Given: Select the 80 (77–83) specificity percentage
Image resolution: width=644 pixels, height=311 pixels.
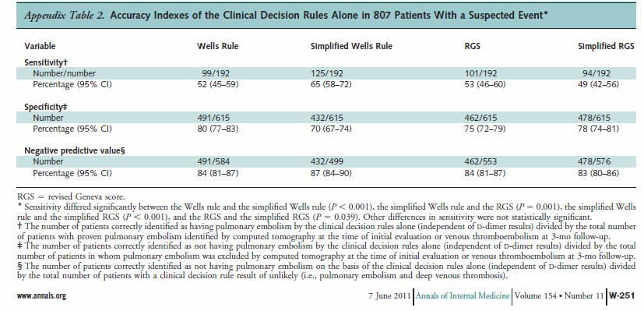Looking at the screenshot, I should point(218,129).
